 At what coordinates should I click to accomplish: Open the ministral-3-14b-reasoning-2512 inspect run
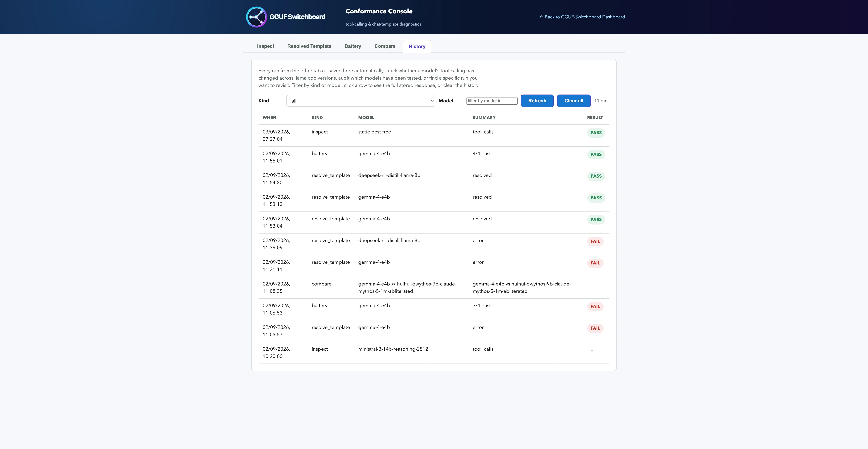[434, 353]
